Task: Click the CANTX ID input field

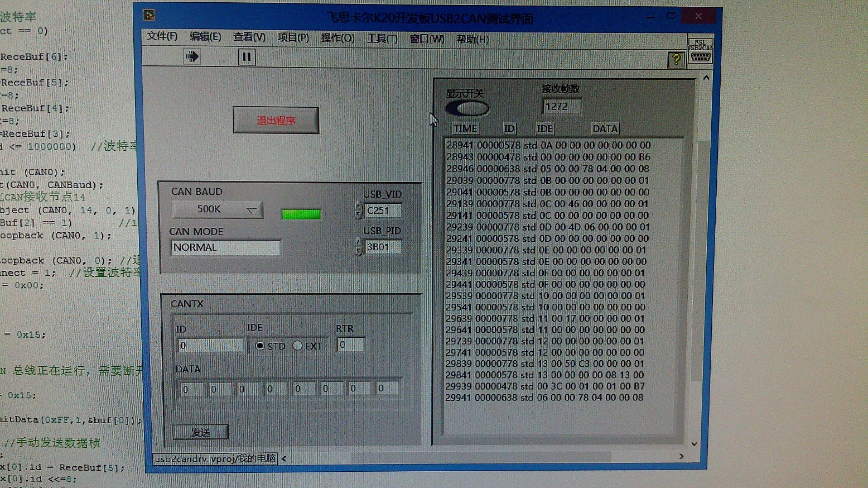Action: click(x=211, y=346)
